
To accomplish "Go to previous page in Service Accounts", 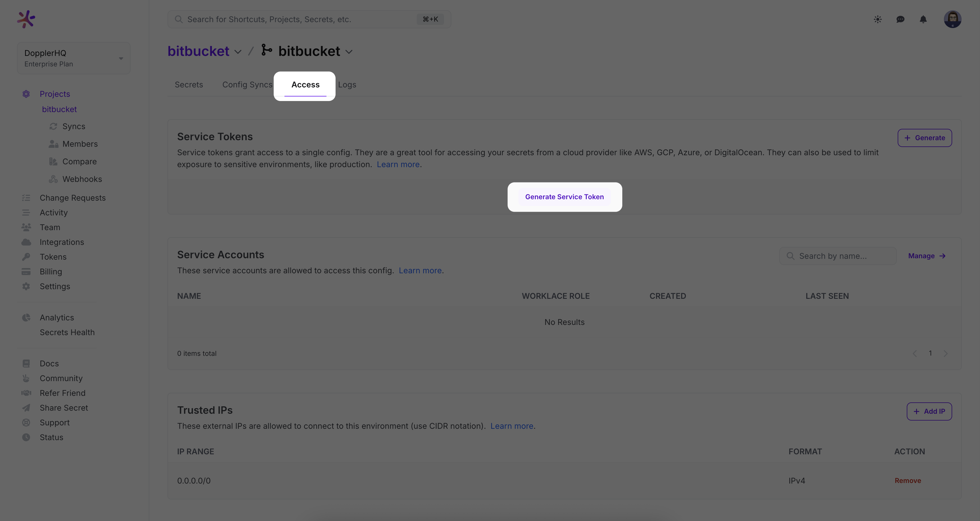I will pos(915,353).
